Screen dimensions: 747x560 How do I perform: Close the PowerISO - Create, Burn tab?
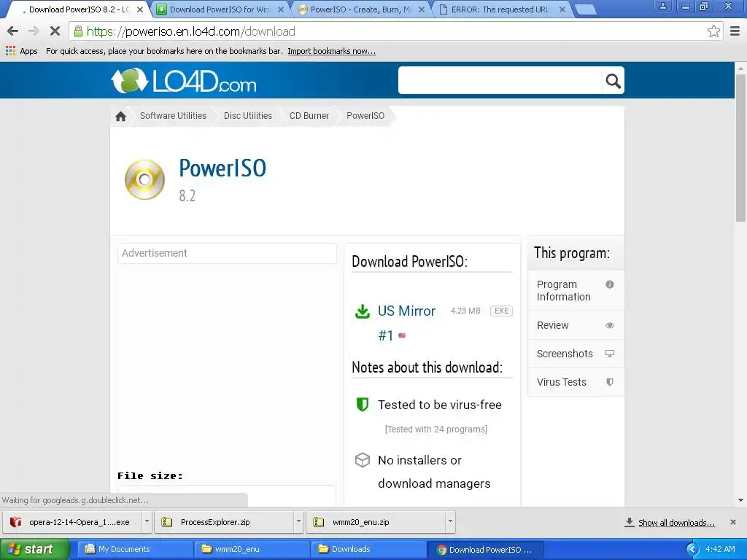(x=422, y=9)
